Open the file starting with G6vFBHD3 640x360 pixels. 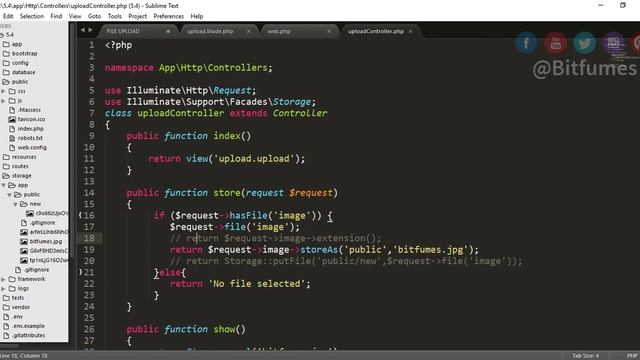click(49, 251)
